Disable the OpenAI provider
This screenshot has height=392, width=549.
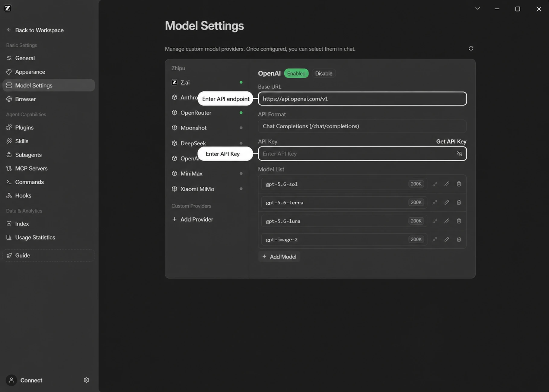click(x=324, y=73)
